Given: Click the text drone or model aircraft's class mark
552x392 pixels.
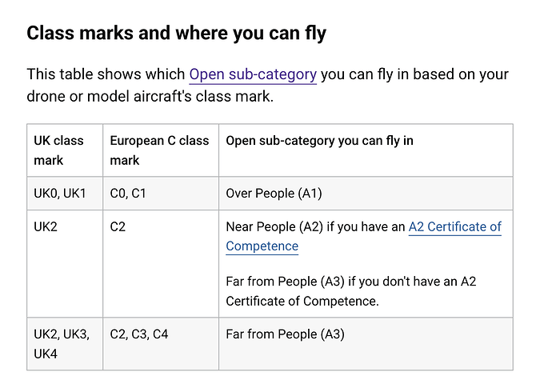Looking at the screenshot, I should pyautogui.click(x=150, y=97).
